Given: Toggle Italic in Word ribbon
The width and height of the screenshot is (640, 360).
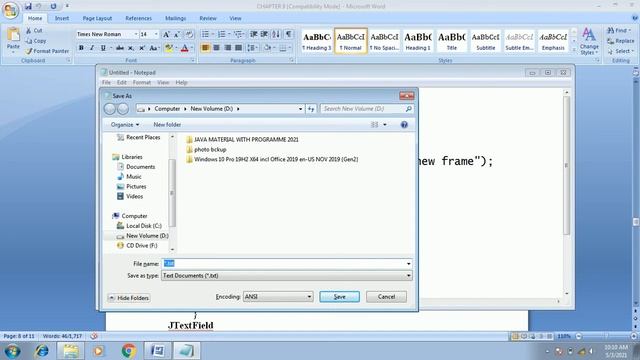Looking at the screenshot, I should (x=92, y=48).
